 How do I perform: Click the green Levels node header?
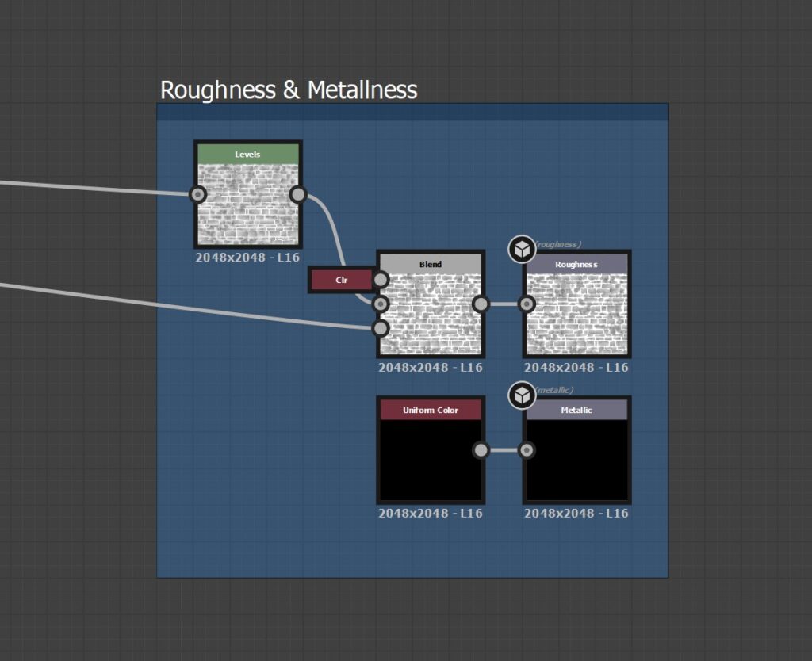(x=248, y=154)
